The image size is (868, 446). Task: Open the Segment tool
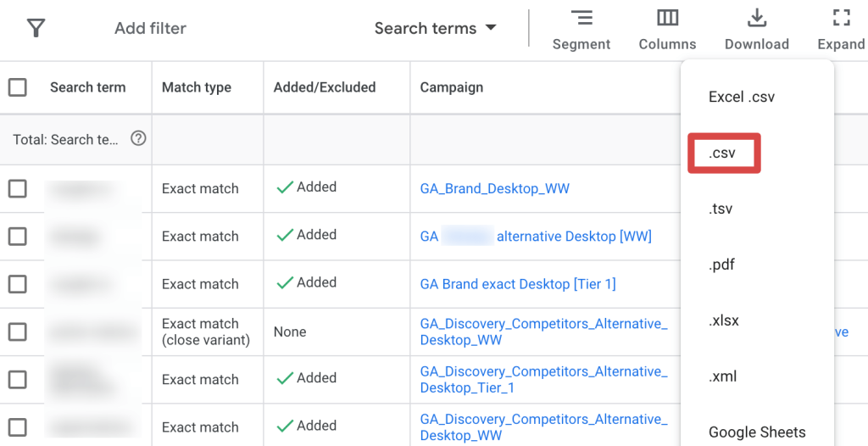click(581, 30)
